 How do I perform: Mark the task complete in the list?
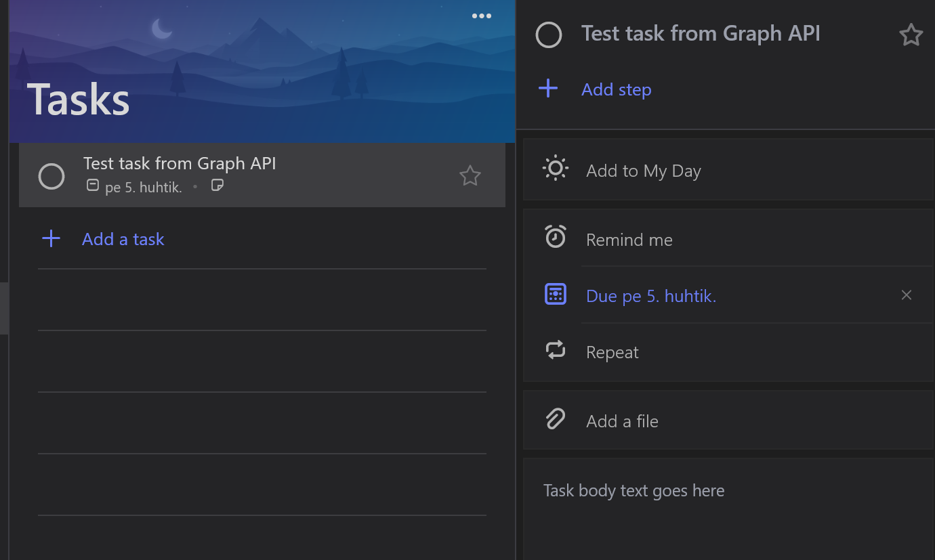tap(51, 176)
